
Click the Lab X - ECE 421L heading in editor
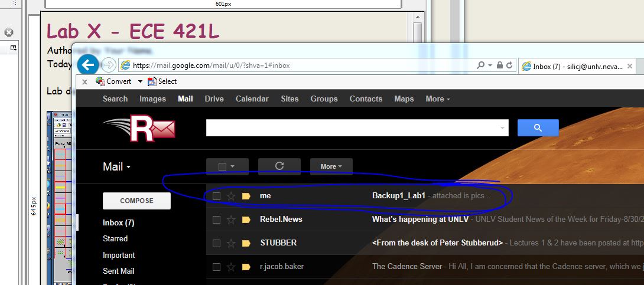(133, 31)
